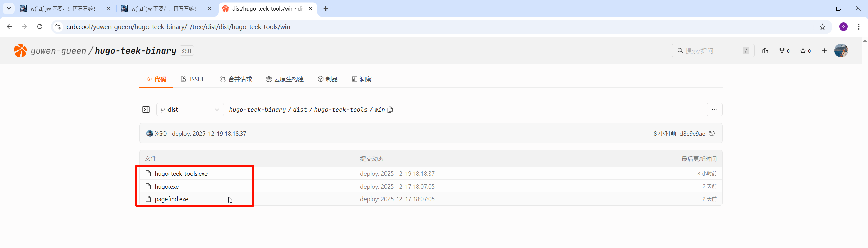
Task: Open pagefind.exe file
Action: pyautogui.click(x=172, y=199)
